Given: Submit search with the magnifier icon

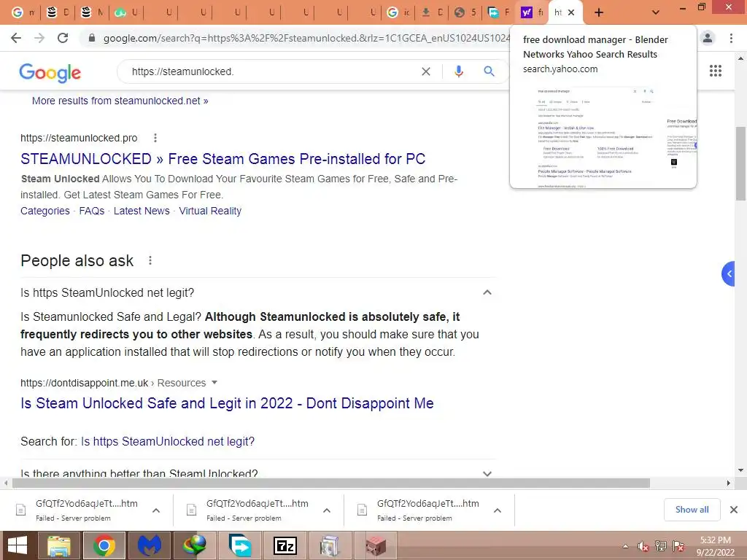Looking at the screenshot, I should tap(489, 71).
